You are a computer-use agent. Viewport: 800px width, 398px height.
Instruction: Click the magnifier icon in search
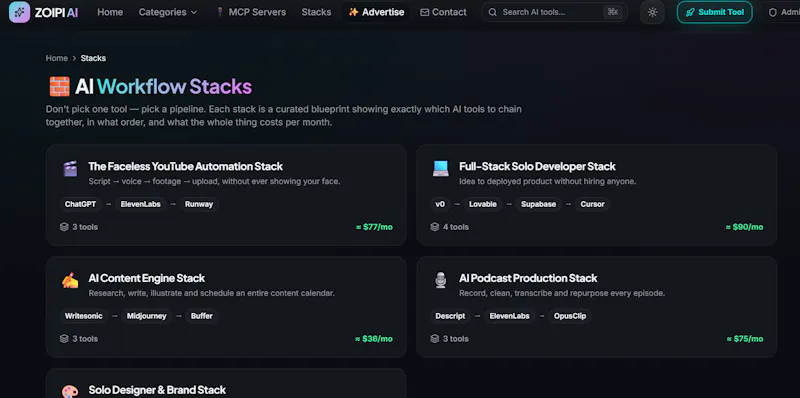[492, 12]
